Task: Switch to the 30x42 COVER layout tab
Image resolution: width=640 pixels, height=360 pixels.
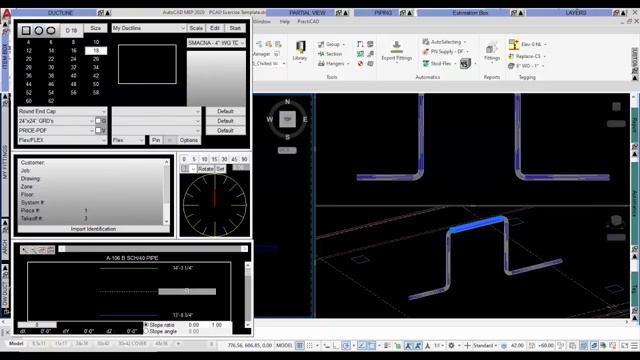Action: coord(133,344)
